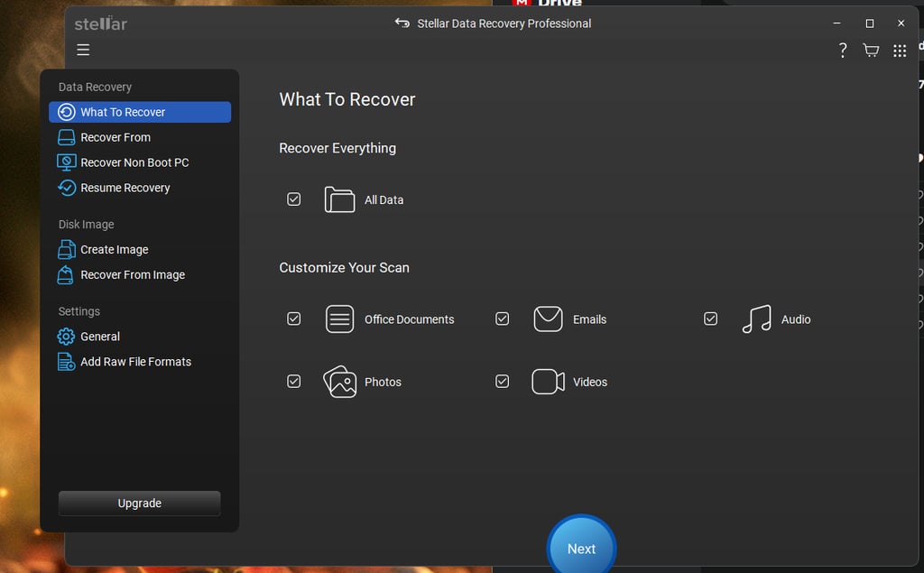Click the Data Recovery section label
This screenshot has height=573, width=924.
coord(95,88)
